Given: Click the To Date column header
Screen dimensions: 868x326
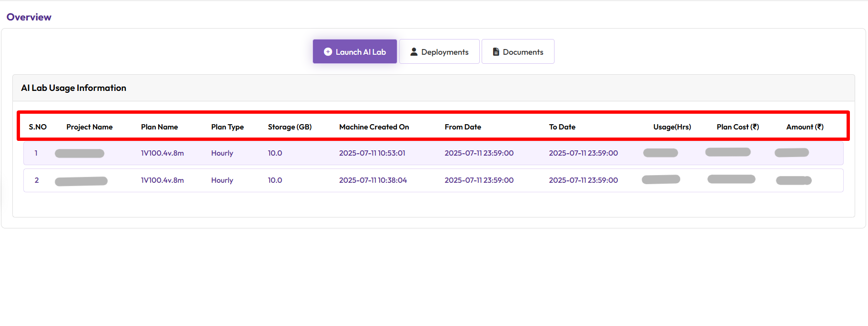Looking at the screenshot, I should coord(562,127).
